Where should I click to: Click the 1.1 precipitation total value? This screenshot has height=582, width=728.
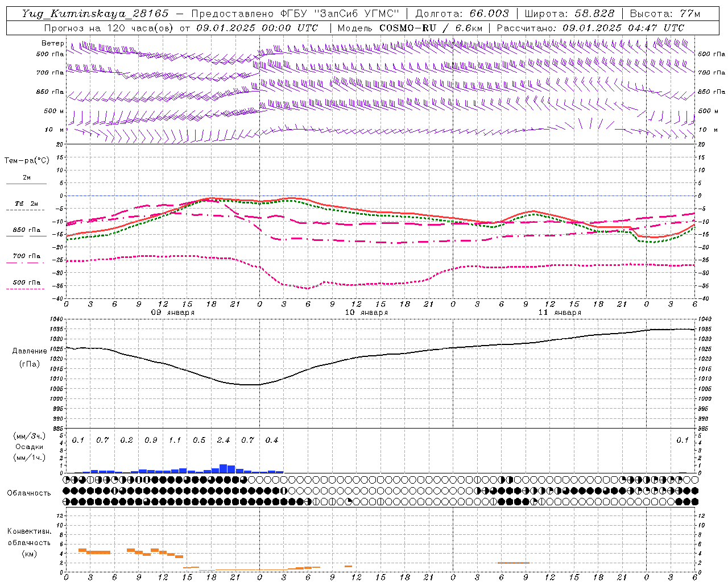(175, 440)
